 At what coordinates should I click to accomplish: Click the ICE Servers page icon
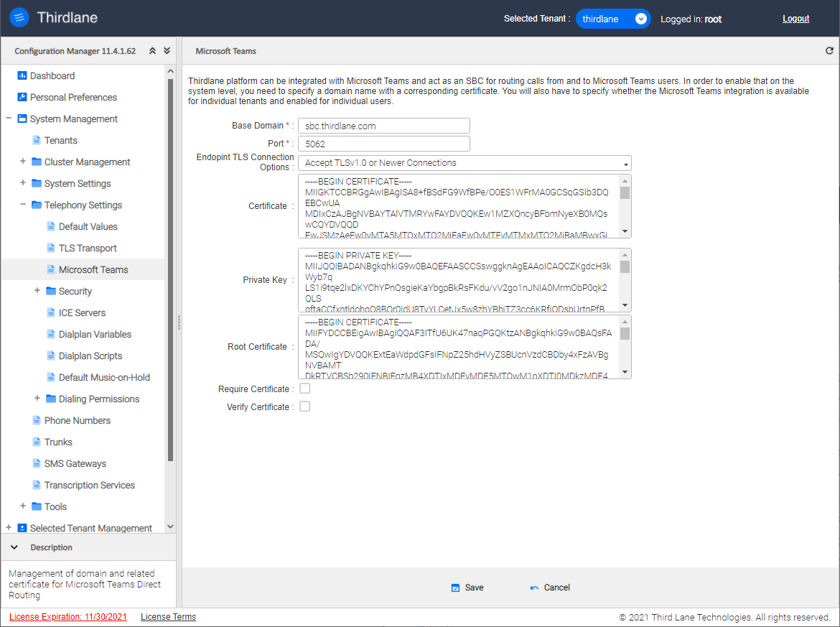click(x=51, y=312)
